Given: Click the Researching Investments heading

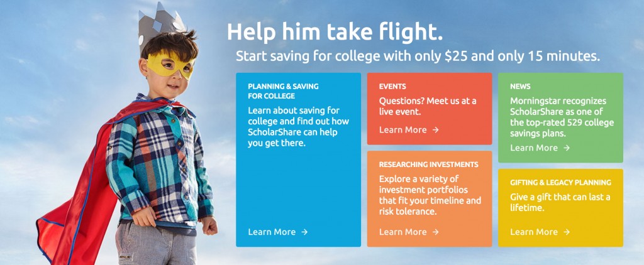Looking at the screenshot, I should pyautogui.click(x=428, y=165).
